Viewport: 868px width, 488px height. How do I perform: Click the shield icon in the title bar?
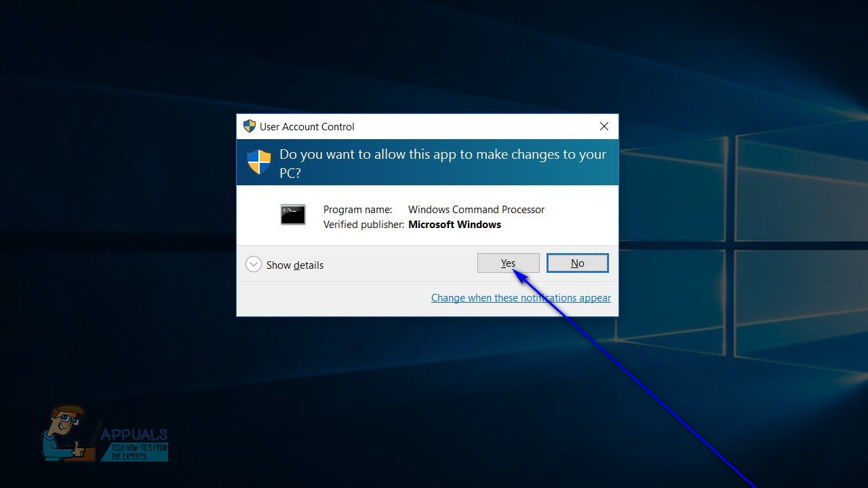(250, 126)
